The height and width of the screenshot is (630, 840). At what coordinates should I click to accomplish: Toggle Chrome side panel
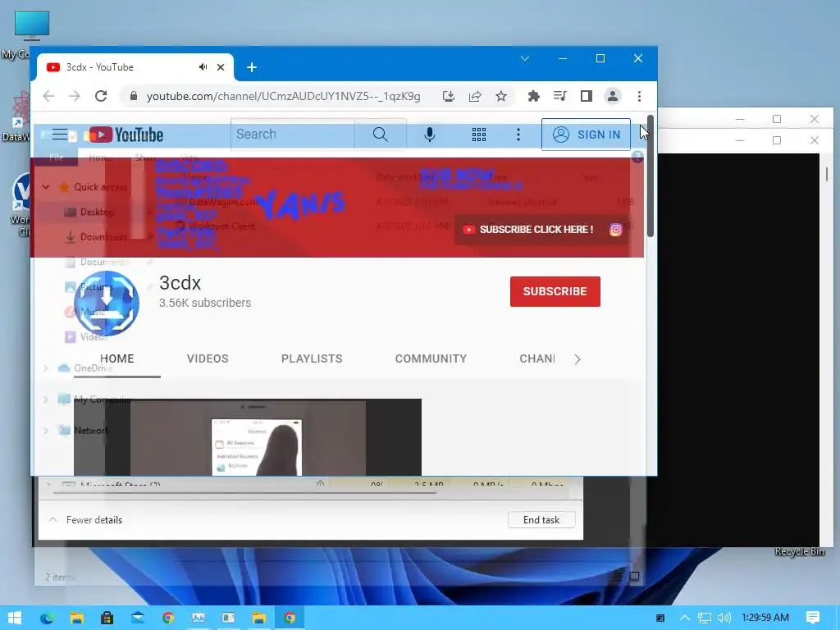pos(586,96)
